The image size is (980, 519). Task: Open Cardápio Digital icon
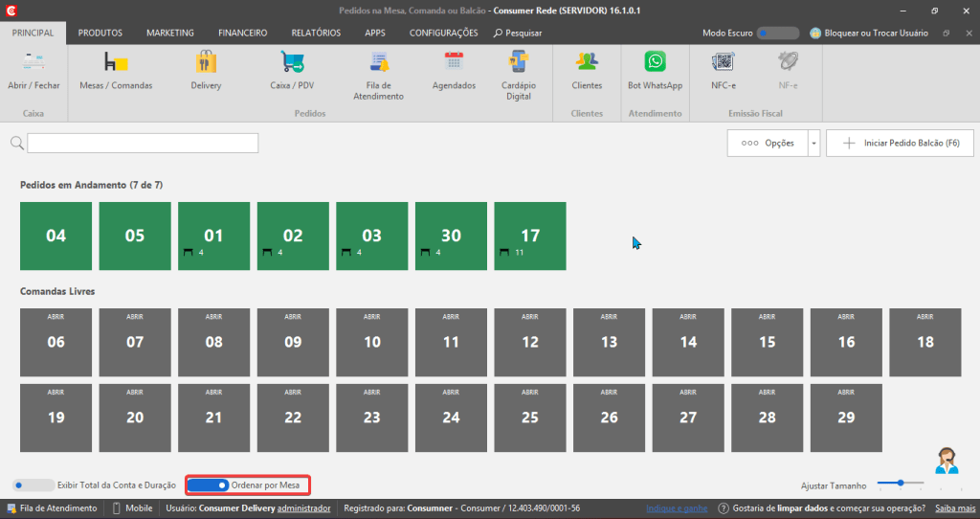pos(519,62)
